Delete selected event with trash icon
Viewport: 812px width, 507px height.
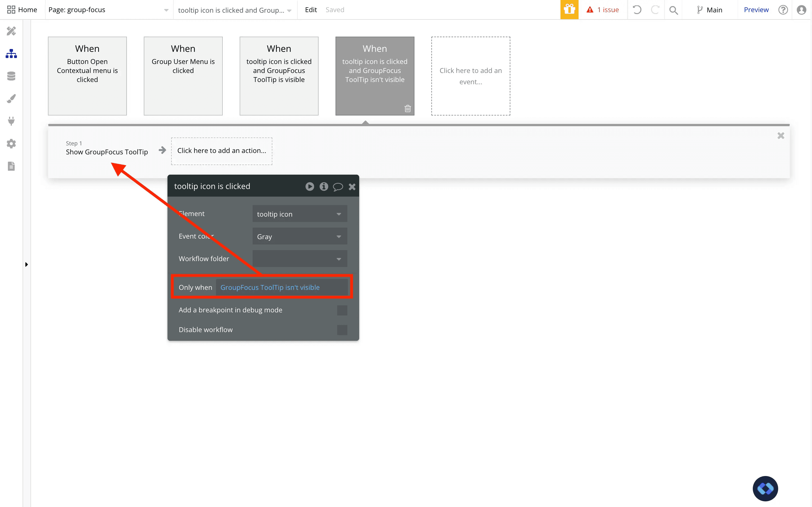(x=407, y=108)
